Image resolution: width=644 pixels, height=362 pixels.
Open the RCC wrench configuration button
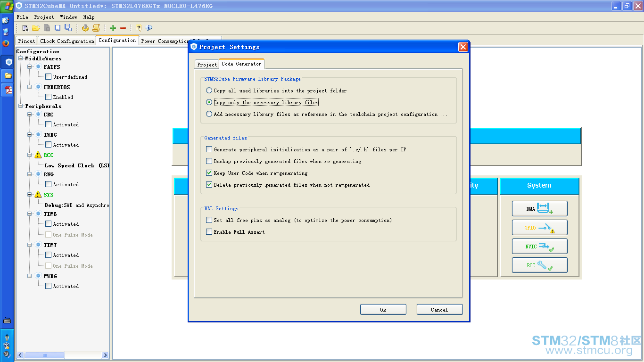(x=540, y=265)
